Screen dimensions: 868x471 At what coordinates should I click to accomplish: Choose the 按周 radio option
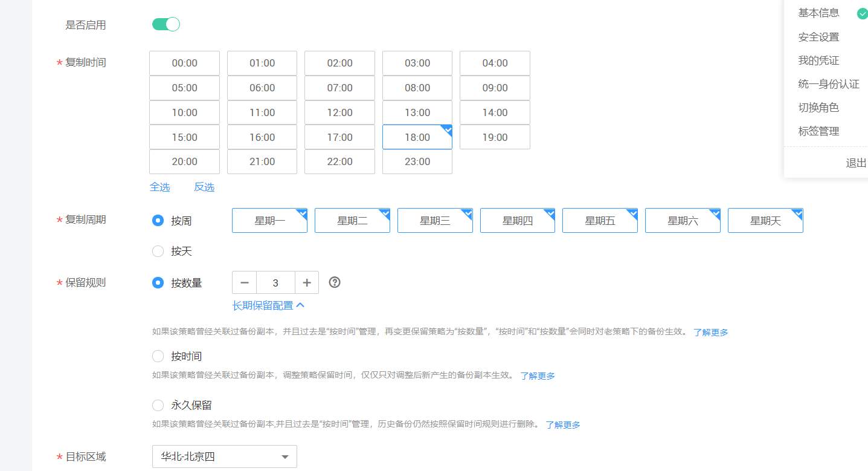click(x=158, y=221)
